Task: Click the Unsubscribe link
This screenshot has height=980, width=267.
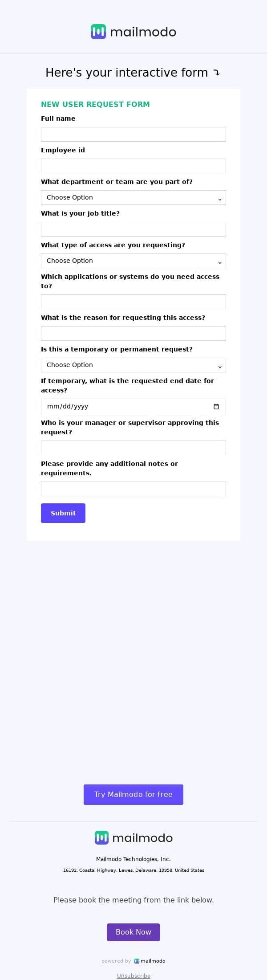Action: 133,976
